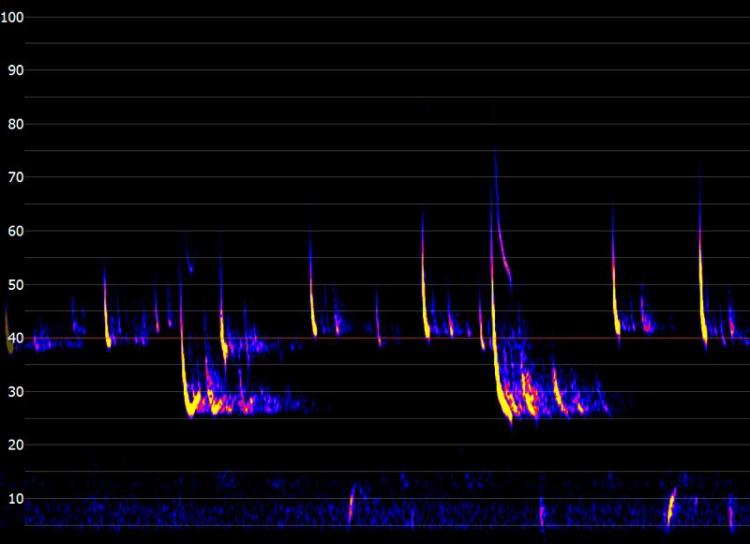This screenshot has width=750, height=544.
Task: Click the yellow sliver at the far-left edge
Action: point(8,335)
